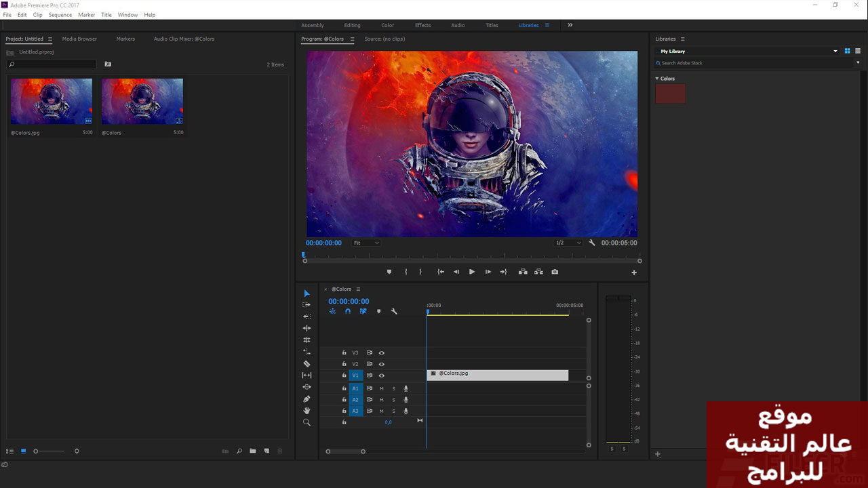868x488 pixels.
Task: Select the Hand tool
Action: tap(307, 411)
